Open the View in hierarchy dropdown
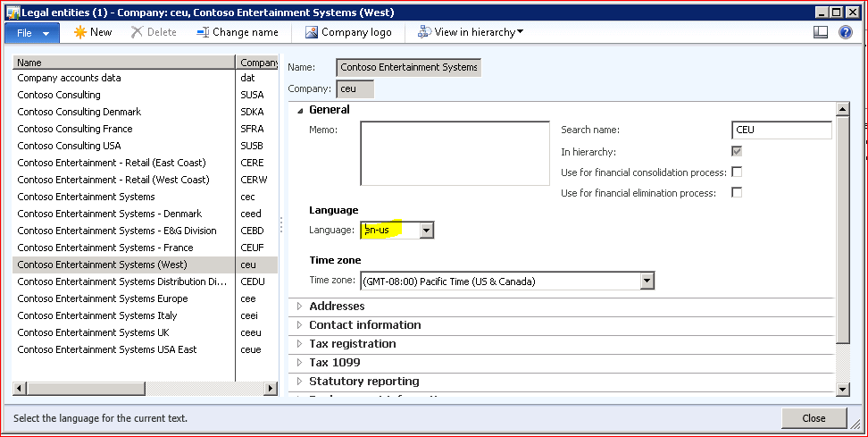The height and width of the screenshot is (437, 868). click(x=471, y=32)
